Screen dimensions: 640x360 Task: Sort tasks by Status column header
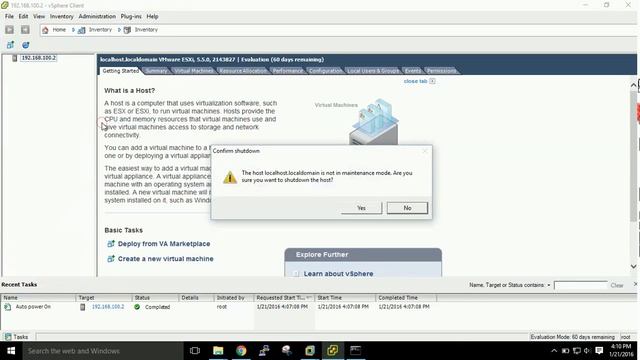coord(156,298)
